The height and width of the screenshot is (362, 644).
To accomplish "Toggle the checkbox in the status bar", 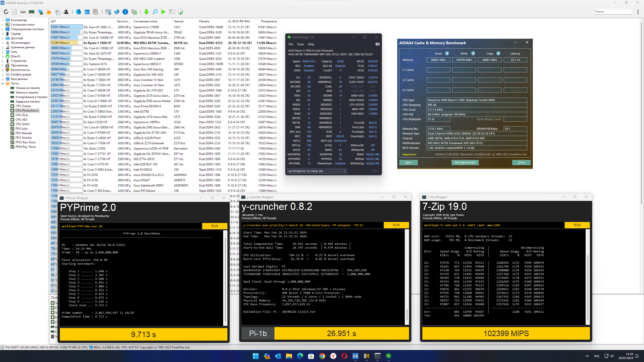I will click(x=3, y=347).
